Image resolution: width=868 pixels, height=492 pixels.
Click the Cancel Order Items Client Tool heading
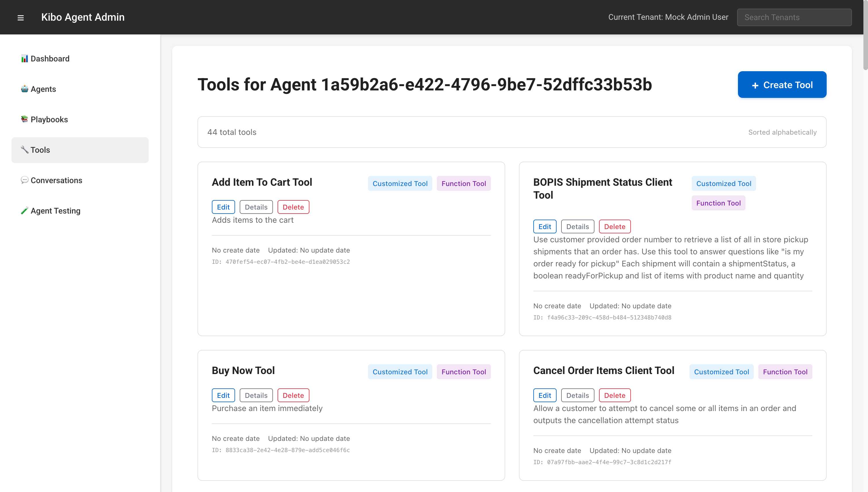pyautogui.click(x=604, y=370)
